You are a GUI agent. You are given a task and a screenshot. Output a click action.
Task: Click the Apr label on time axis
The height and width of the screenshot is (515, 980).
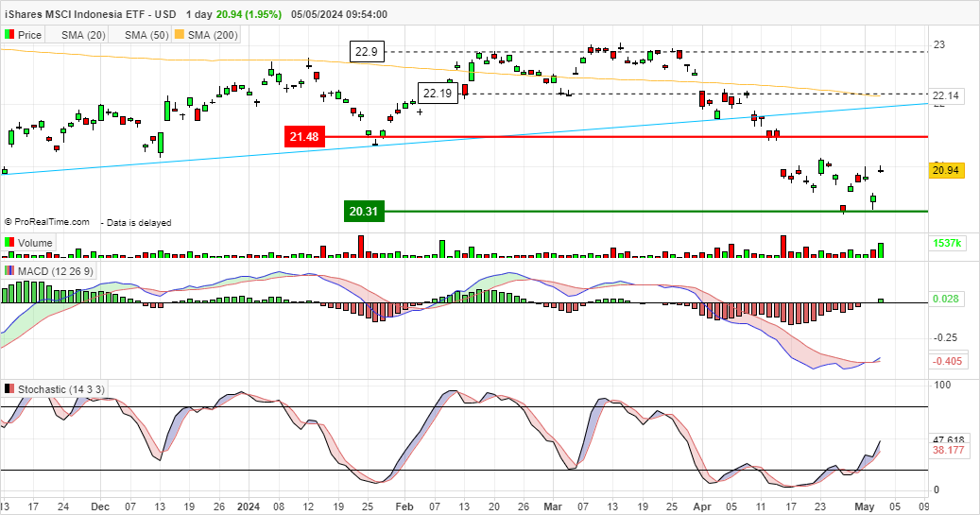pyautogui.click(x=702, y=506)
